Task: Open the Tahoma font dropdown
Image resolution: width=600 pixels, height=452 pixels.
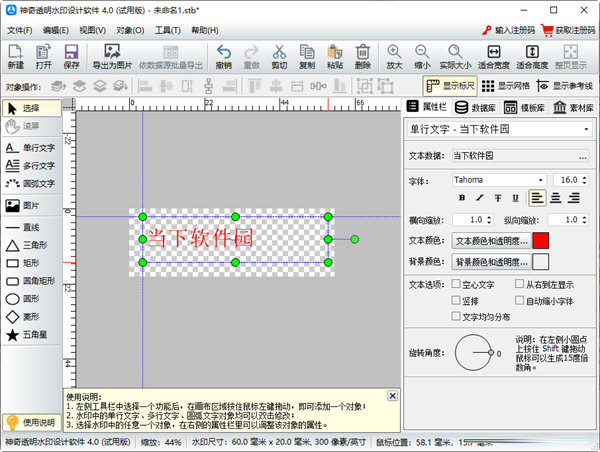Action: (x=540, y=180)
